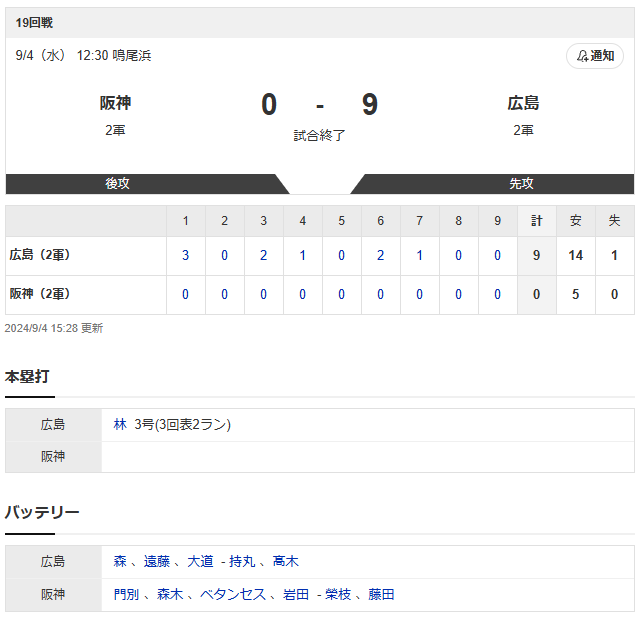Open 広島 4th inning score 1
This screenshot has height=623, width=640.
(302, 256)
